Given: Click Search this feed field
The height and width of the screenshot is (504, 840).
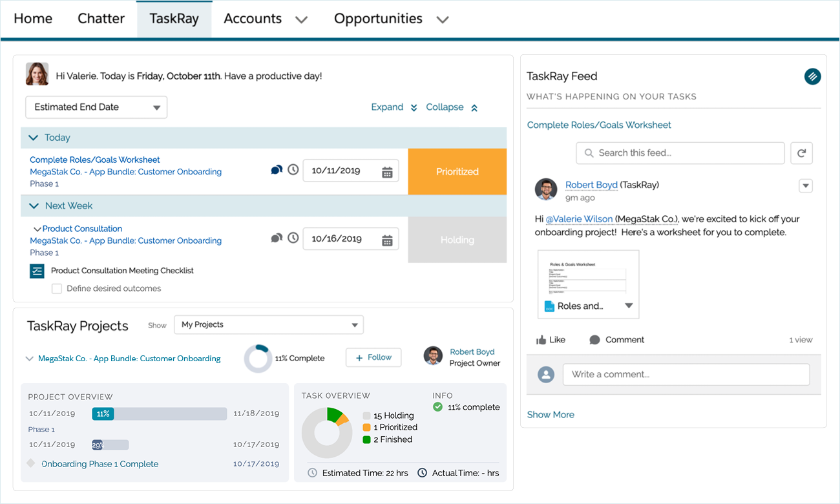Looking at the screenshot, I should [680, 153].
